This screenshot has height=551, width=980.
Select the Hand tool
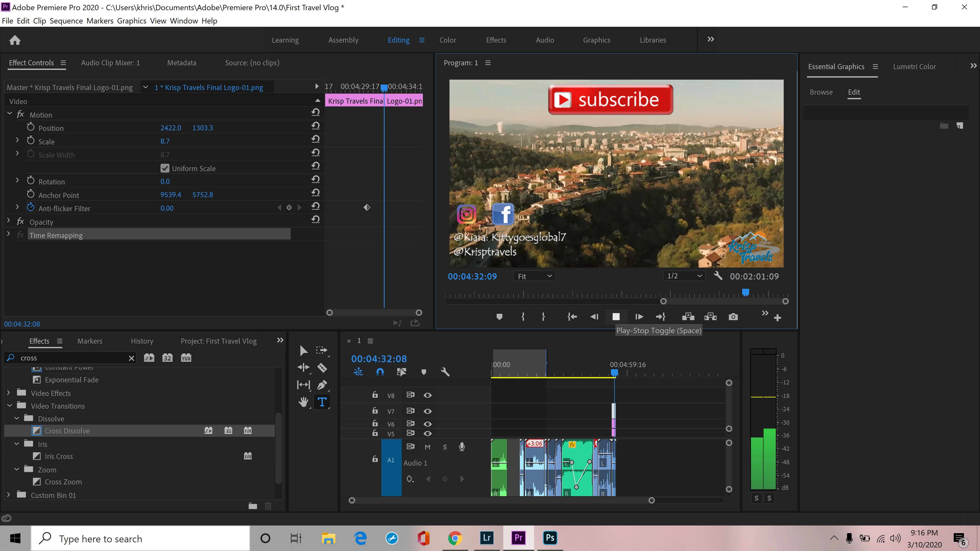[303, 402]
